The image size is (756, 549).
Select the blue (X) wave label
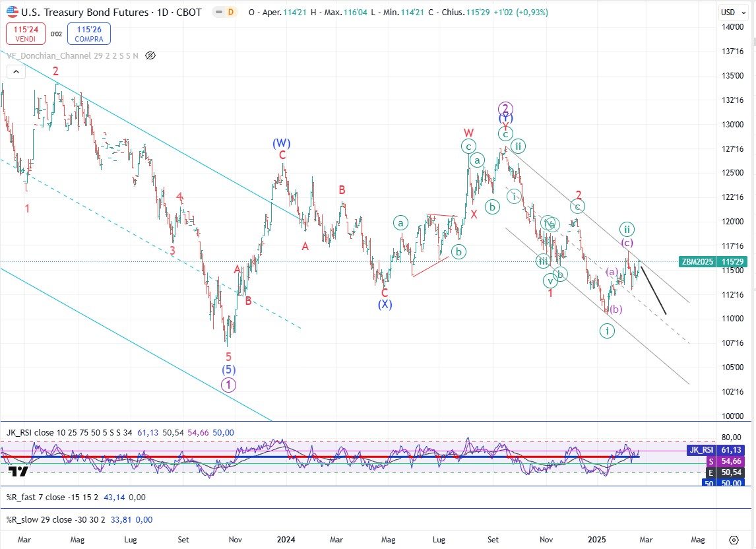[x=385, y=304]
